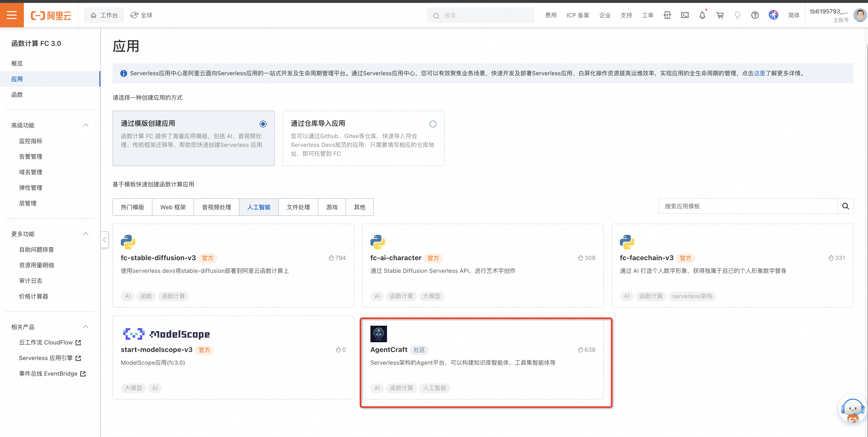The image size is (868, 437).
Task: Click the lightbulb suggestions icon
Action: click(737, 15)
